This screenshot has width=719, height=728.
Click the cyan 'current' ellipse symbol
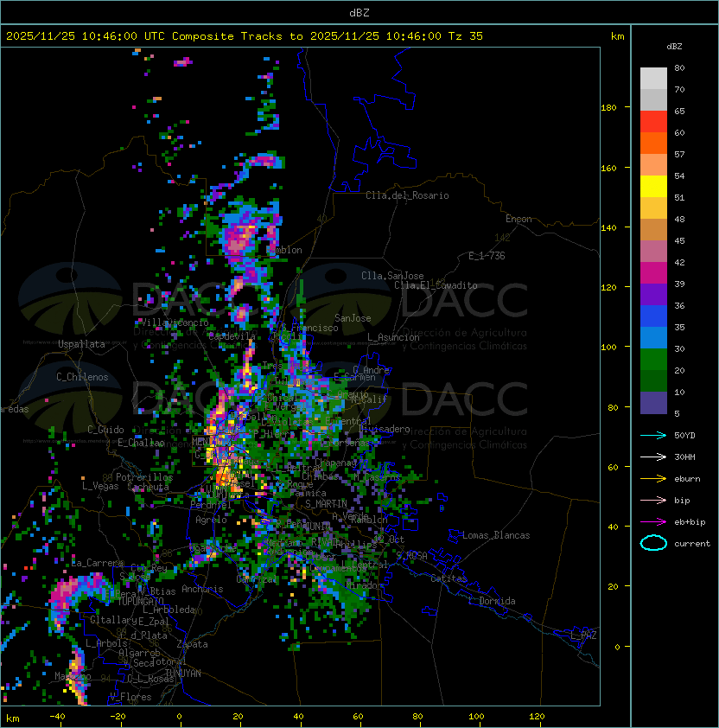tap(653, 543)
